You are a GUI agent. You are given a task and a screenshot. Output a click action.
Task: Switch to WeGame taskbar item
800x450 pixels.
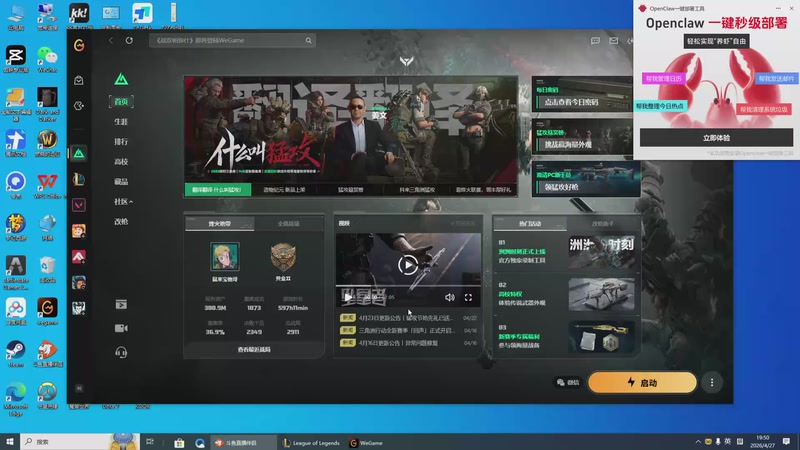366,443
